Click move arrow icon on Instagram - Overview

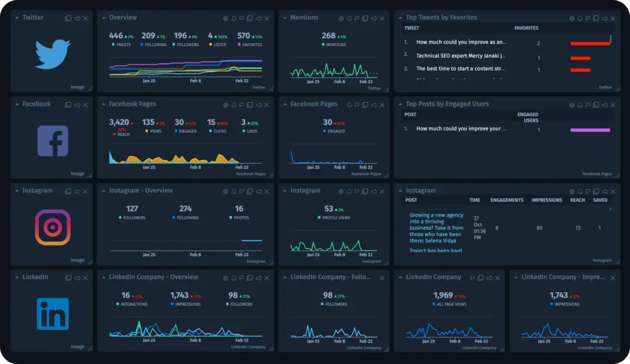click(x=258, y=192)
